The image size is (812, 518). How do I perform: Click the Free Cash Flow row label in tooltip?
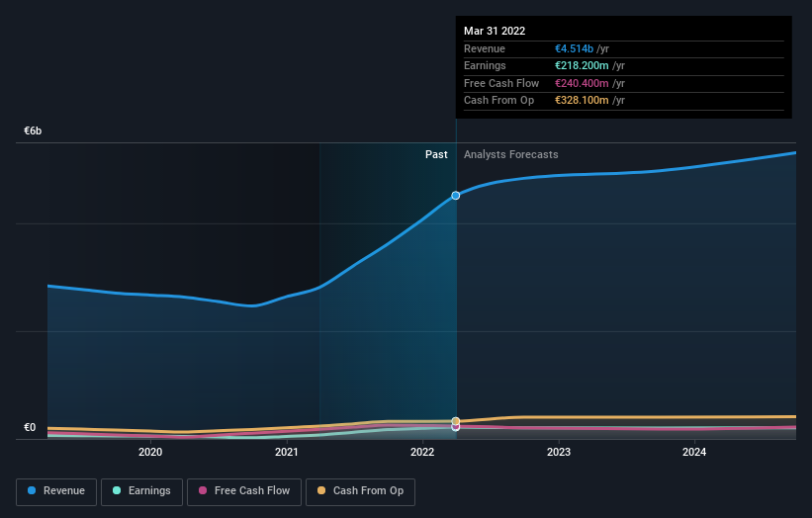(501, 83)
